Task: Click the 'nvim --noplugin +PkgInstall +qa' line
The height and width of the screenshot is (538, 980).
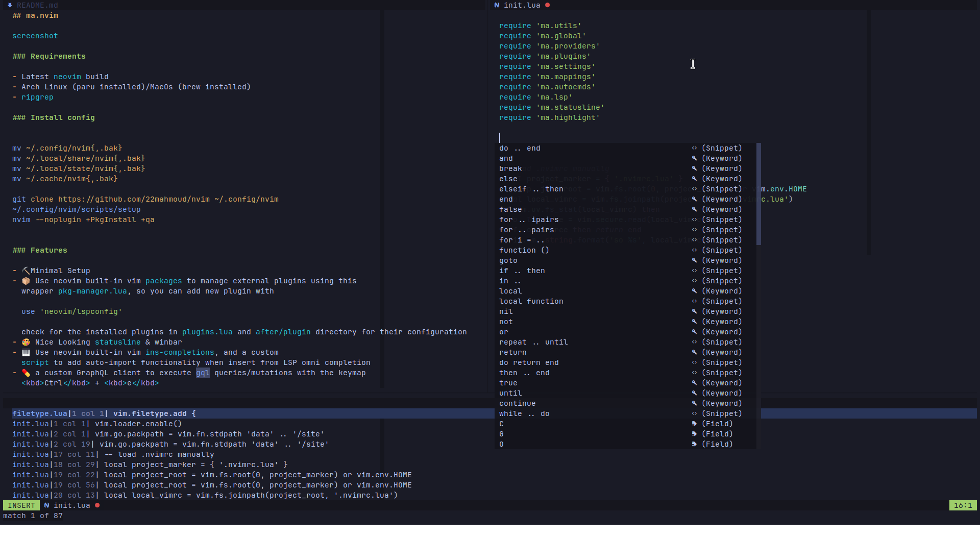Action: click(83, 219)
